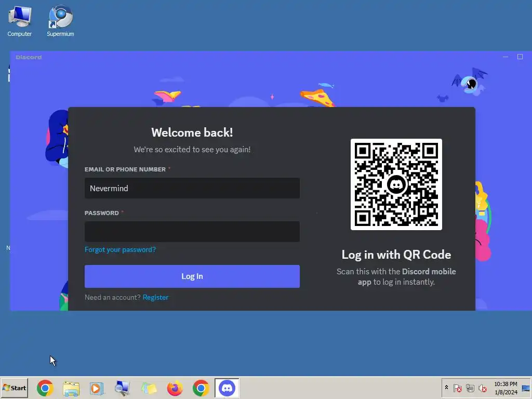Minimize the Discord window
The width and height of the screenshot is (532, 399).
[x=506, y=57]
